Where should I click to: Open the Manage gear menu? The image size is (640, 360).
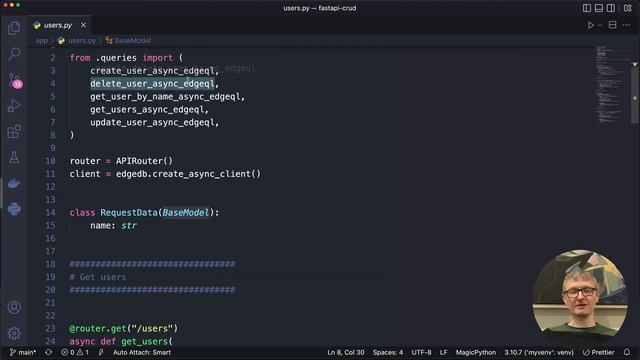coord(14,333)
